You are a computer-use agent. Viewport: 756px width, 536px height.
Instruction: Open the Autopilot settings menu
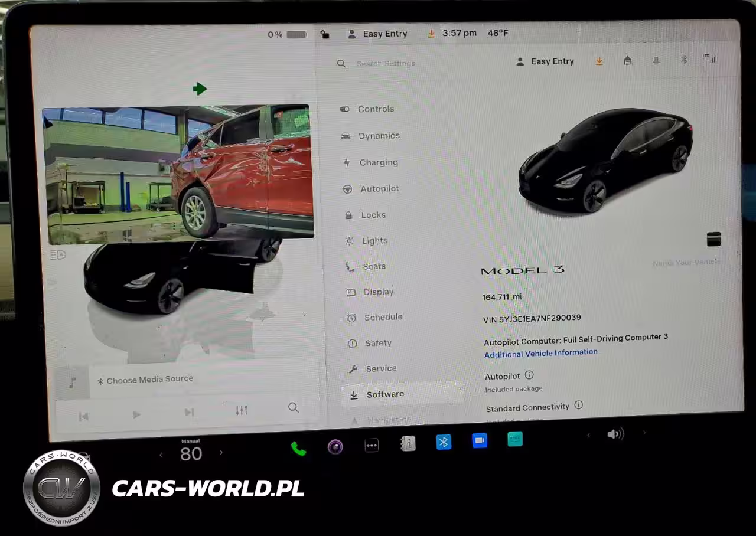click(x=379, y=189)
